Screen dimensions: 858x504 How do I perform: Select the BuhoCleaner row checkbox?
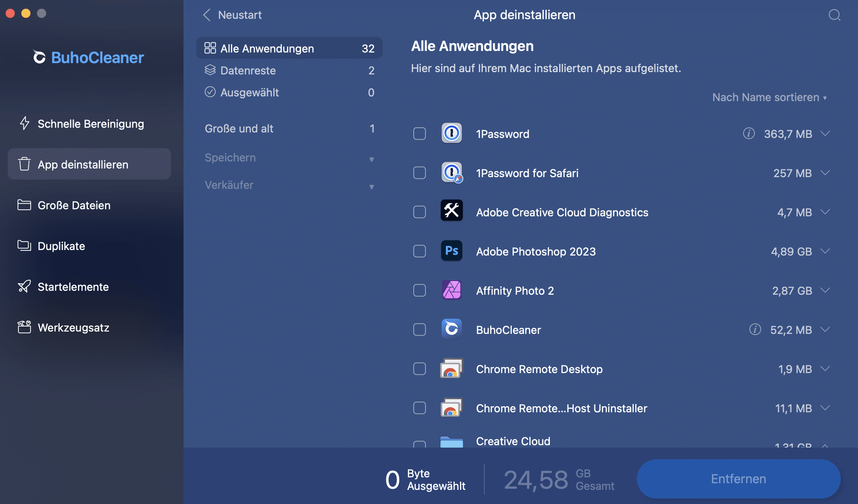[x=420, y=330]
